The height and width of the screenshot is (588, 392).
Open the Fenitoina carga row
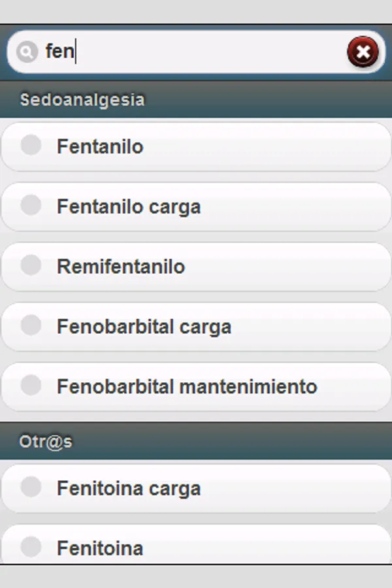point(129,489)
